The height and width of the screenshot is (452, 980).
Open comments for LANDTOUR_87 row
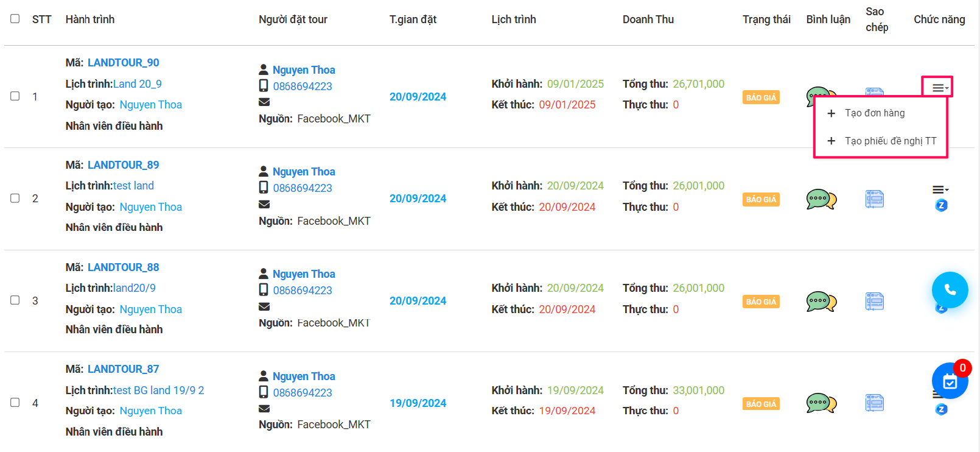[x=821, y=403]
